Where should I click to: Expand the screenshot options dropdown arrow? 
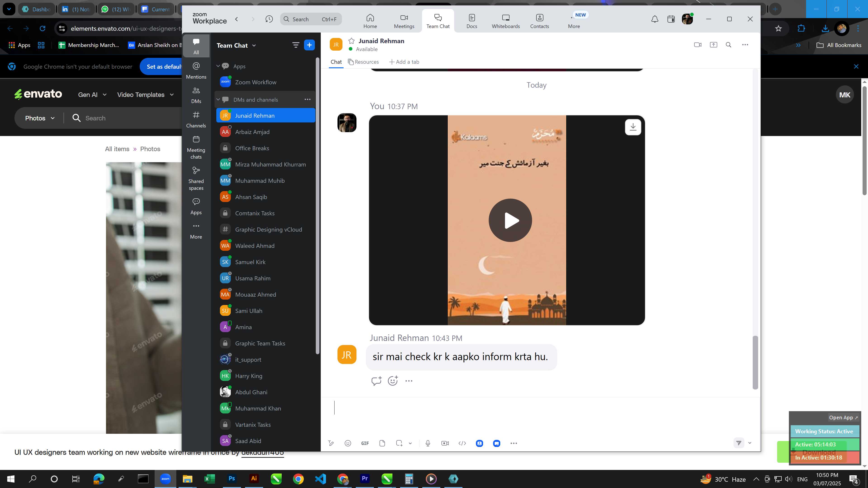click(410, 443)
